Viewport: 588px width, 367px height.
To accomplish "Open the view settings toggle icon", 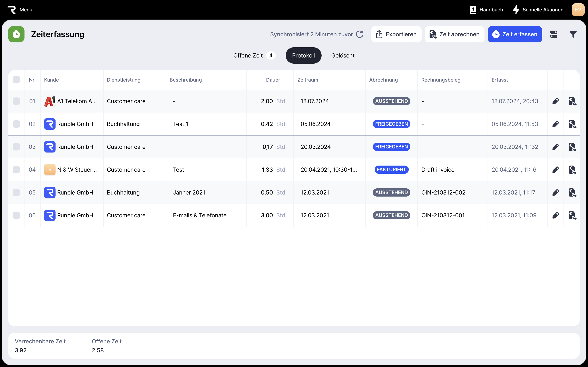I will click(553, 34).
